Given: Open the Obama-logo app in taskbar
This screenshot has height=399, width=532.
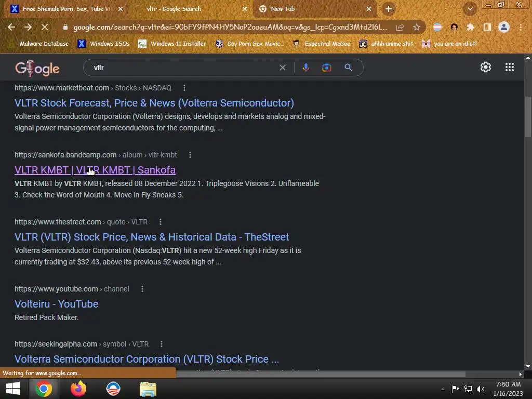Looking at the screenshot, I should tap(113, 389).
